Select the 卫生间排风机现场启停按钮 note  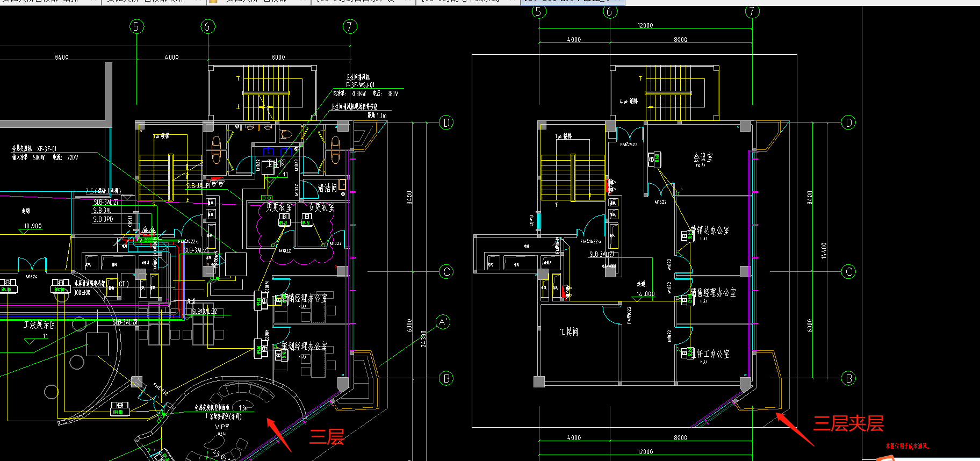[x=355, y=106]
